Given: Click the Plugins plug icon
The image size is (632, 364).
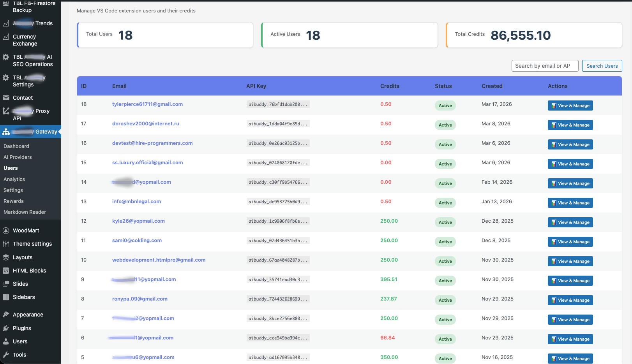Looking at the screenshot, I should point(6,328).
